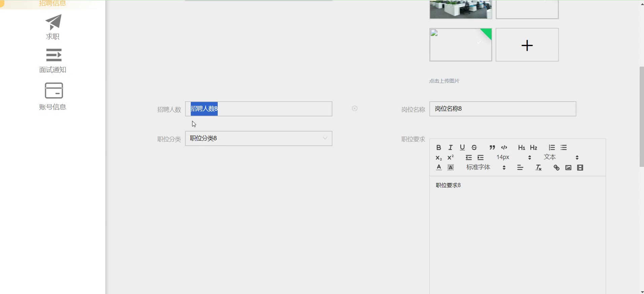Click the 职位分类 label

[x=169, y=139]
